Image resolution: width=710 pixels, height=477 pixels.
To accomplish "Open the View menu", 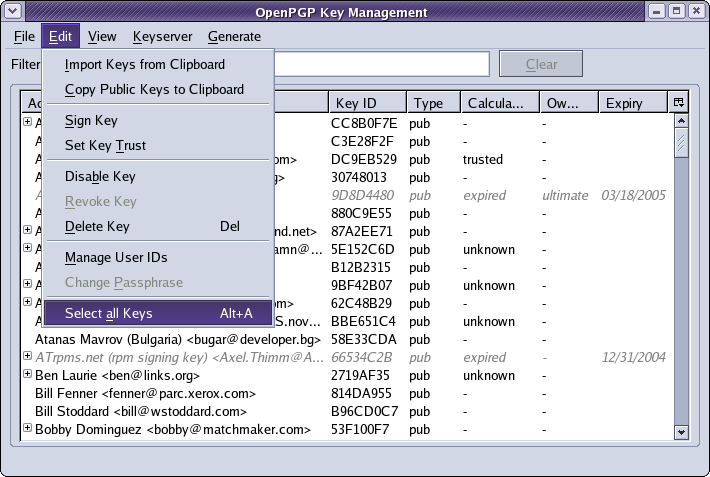I will [x=102, y=36].
